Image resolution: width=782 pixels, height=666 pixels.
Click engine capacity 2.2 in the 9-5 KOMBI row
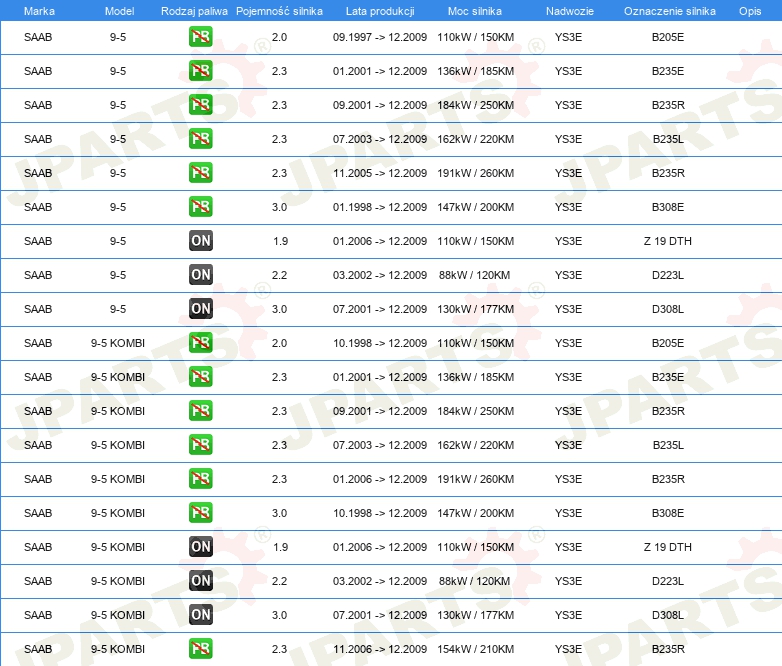[279, 581]
